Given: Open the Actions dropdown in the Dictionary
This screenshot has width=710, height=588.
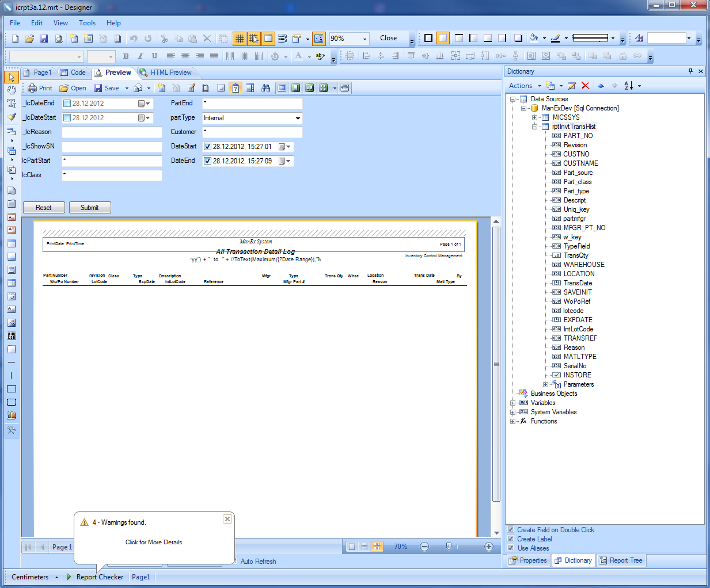Looking at the screenshot, I should pyautogui.click(x=525, y=86).
